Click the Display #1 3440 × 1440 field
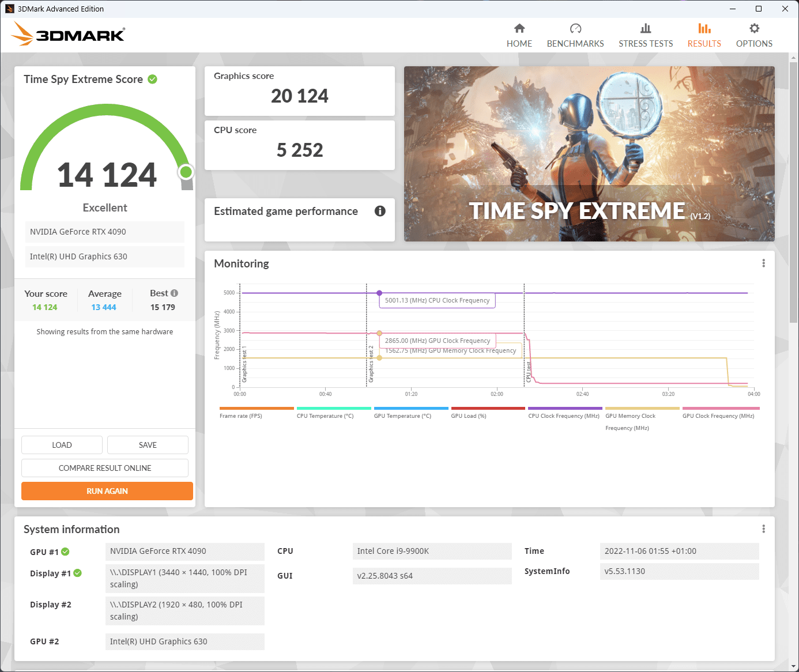 click(x=185, y=578)
